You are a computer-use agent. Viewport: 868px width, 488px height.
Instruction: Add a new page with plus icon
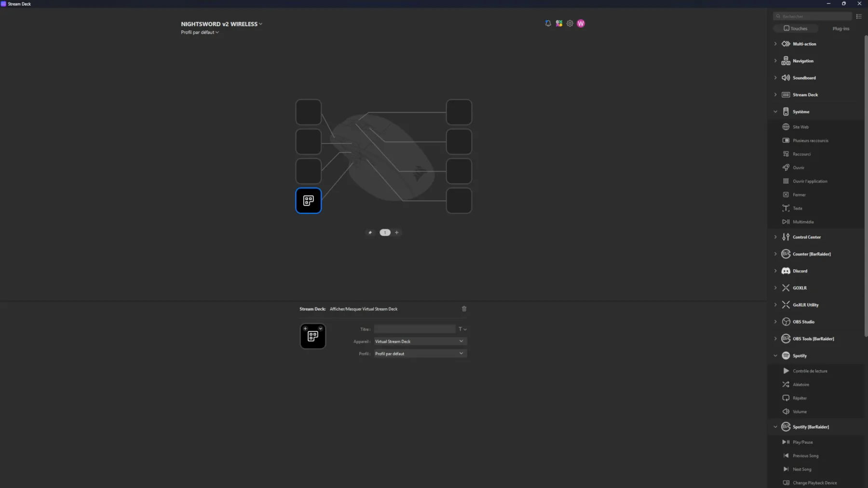tap(396, 232)
